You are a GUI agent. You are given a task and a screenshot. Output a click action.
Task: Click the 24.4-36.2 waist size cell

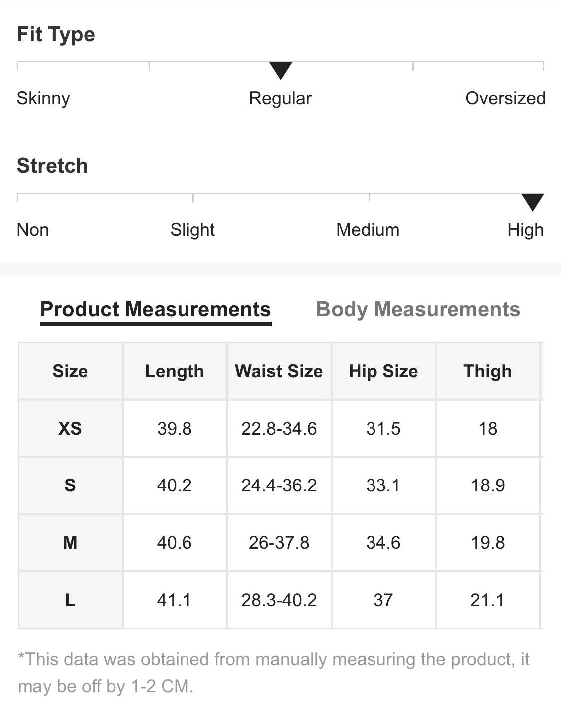[x=279, y=485]
